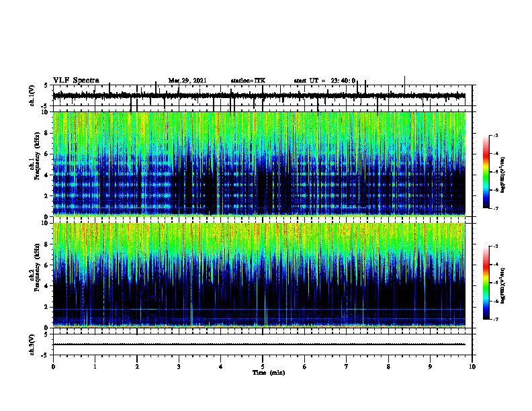Viewport: 532px width, 411px height.
Task: Click the ch.1 spectrogram color scale bar
Action: (x=486, y=171)
